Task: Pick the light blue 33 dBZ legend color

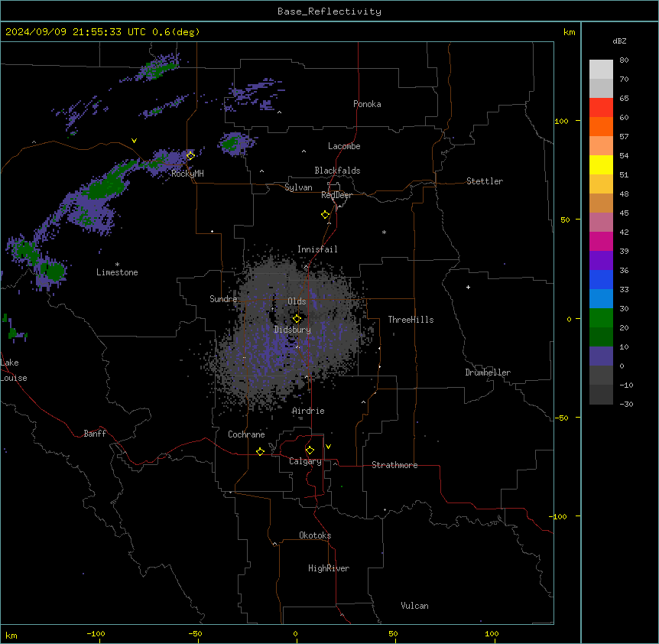Action: point(601,298)
